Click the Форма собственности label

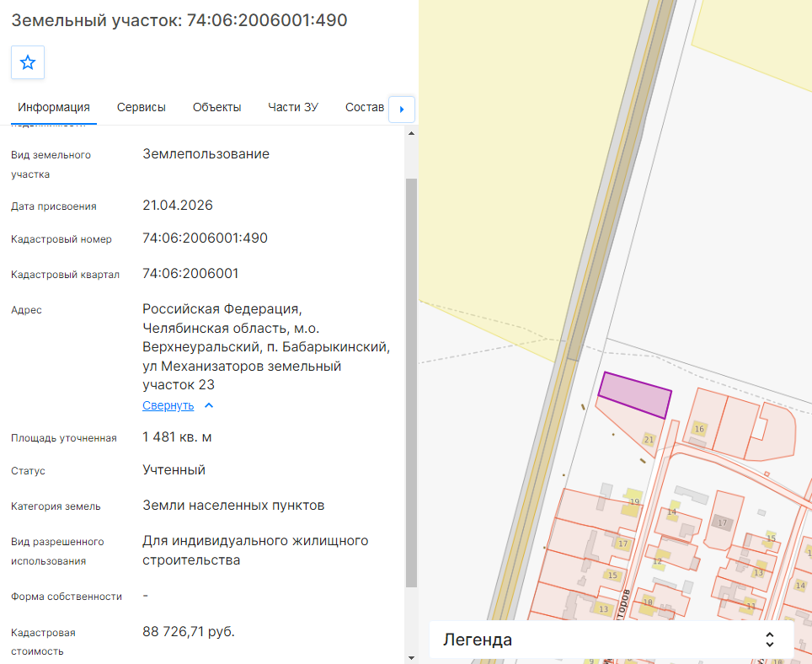[67, 597]
